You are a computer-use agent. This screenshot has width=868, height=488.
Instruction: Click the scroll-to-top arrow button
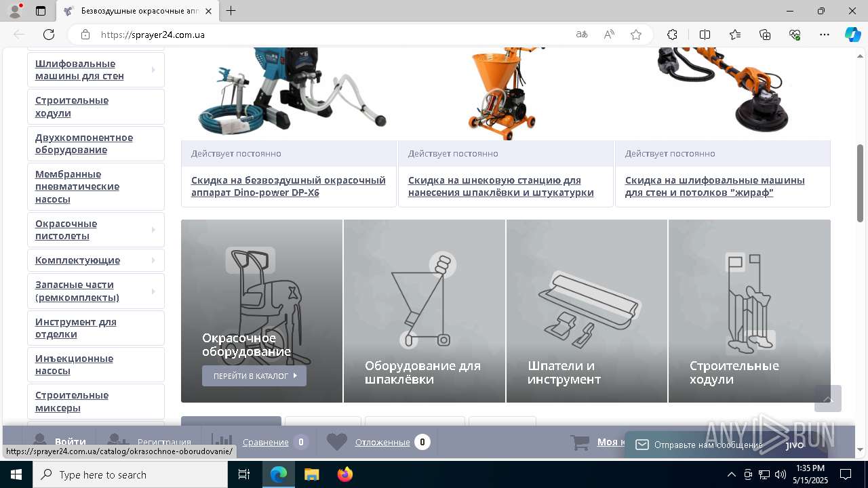coord(828,399)
